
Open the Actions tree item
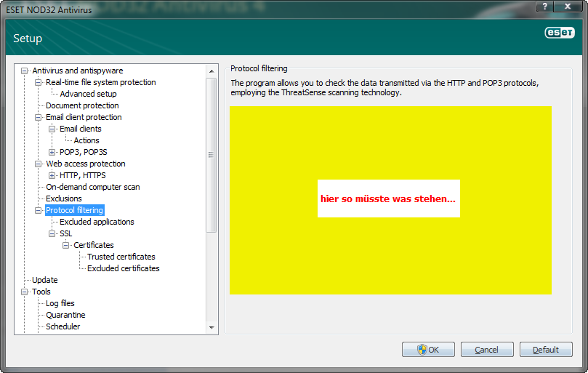tap(86, 140)
